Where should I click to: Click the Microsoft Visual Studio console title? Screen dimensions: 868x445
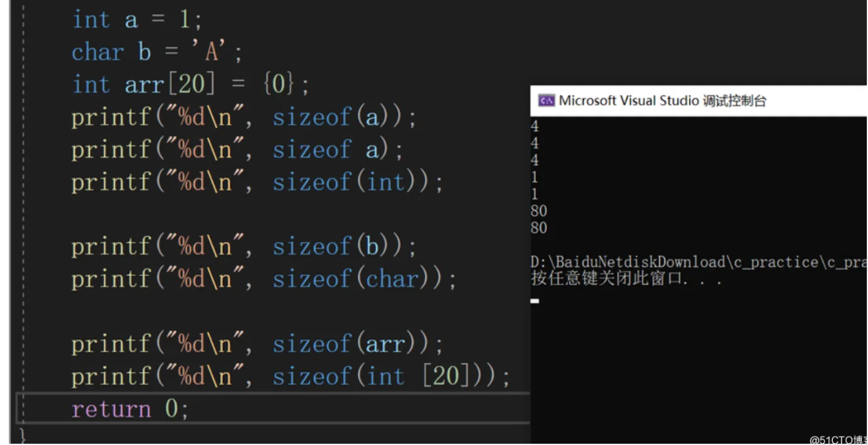tap(662, 101)
